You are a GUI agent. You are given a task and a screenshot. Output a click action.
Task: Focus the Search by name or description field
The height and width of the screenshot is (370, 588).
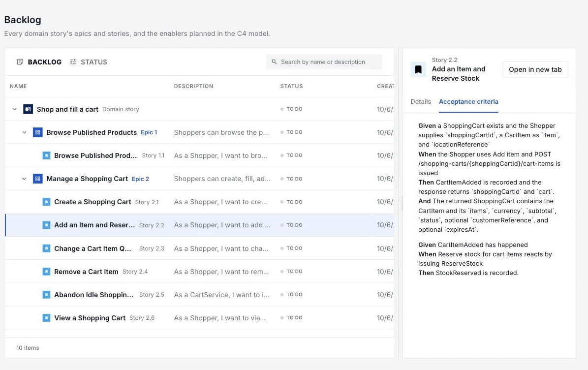[x=324, y=62]
